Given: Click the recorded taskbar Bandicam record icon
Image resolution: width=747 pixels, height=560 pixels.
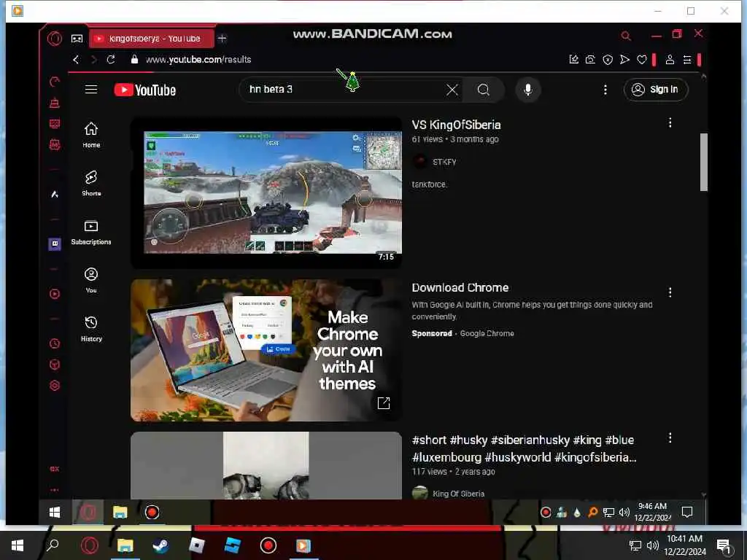Looking at the screenshot, I should pyautogui.click(x=152, y=513).
